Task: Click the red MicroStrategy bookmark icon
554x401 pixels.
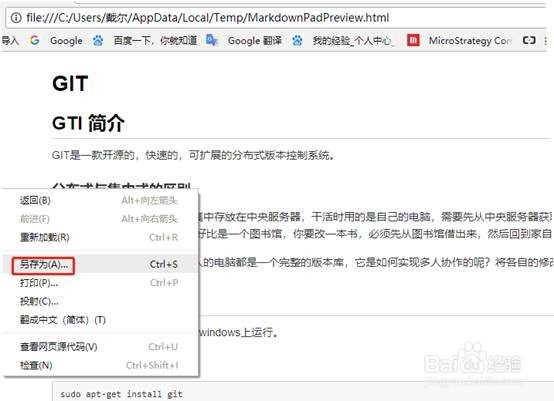Action: click(413, 40)
